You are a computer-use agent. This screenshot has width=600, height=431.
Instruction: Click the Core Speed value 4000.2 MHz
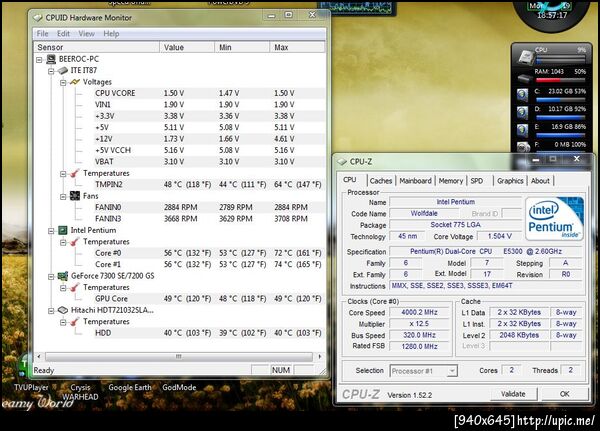pyautogui.click(x=419, y=312)
